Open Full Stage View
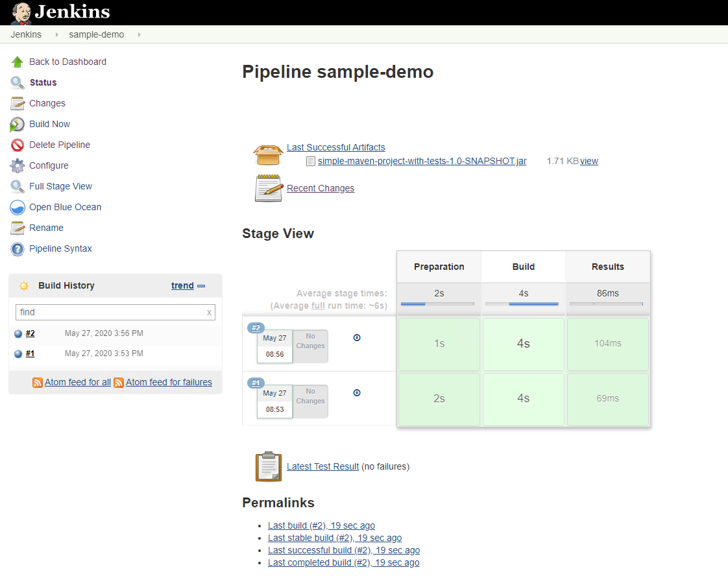This screenshot has width=728, height=576. [61, 187]
